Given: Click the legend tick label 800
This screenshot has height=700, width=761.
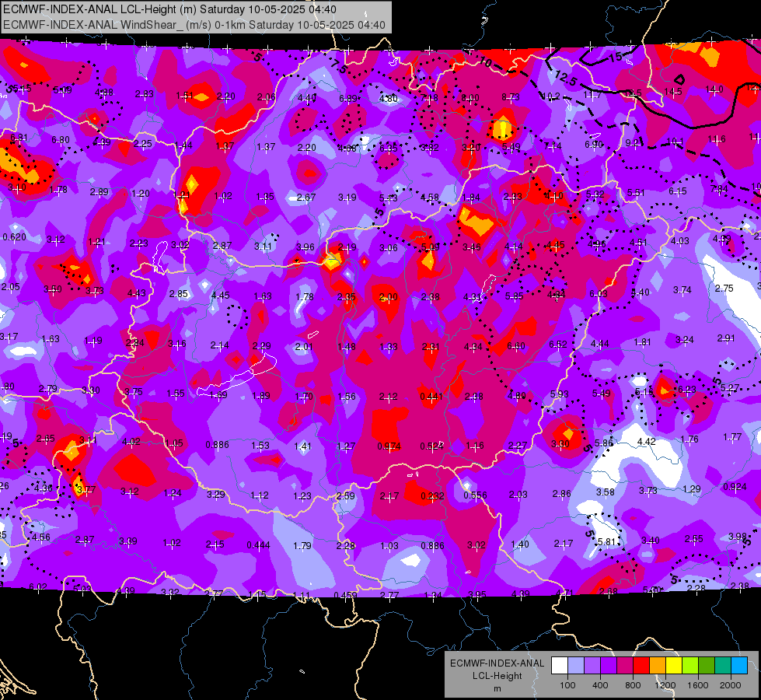Looking at the screenshot, I should tap(633, 685).
